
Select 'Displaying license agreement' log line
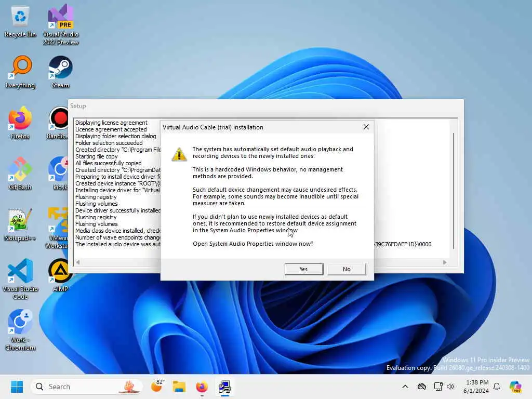[x=111, y=123]
